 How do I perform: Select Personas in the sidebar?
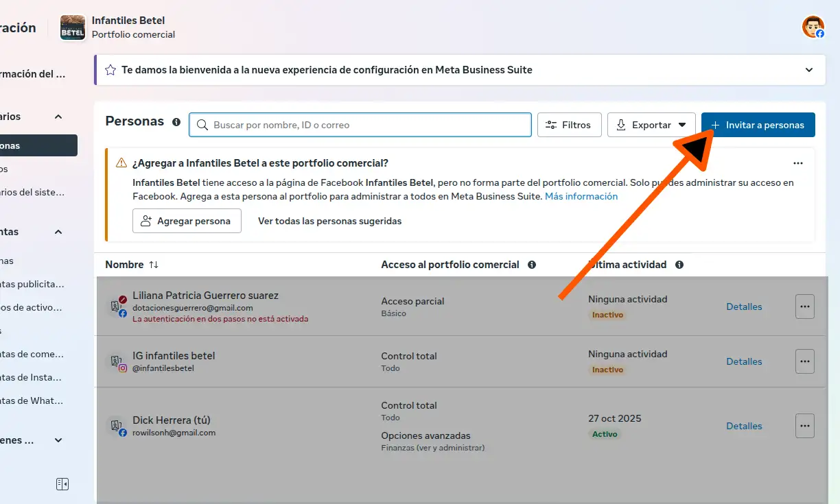tap(34, 145)
